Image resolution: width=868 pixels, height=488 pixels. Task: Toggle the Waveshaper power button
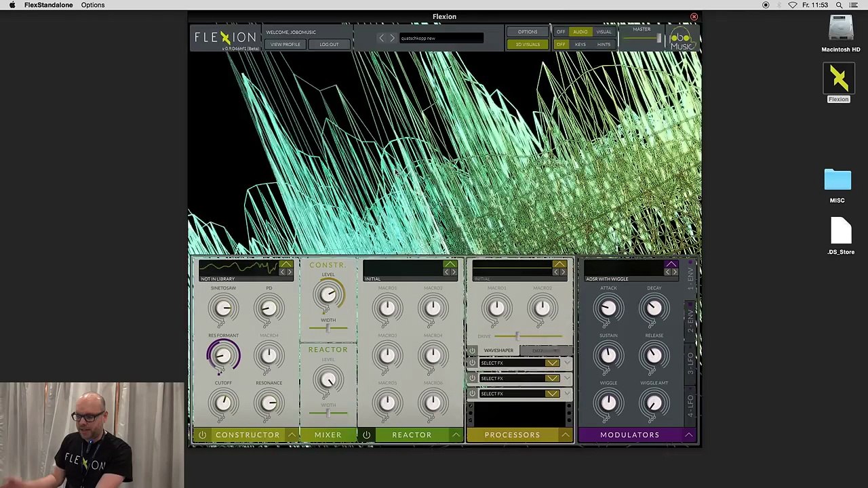tap(473, 350)
